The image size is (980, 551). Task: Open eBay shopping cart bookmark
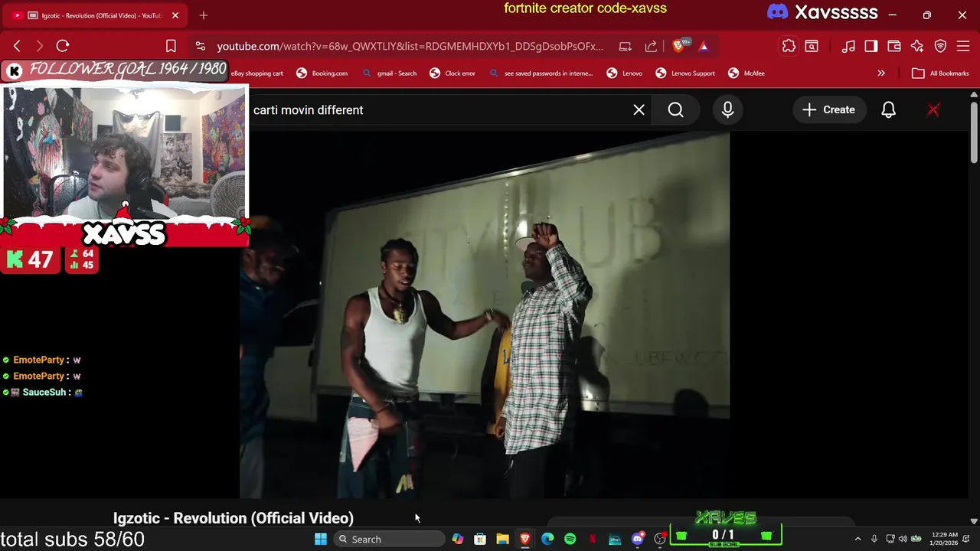(257, 73)
